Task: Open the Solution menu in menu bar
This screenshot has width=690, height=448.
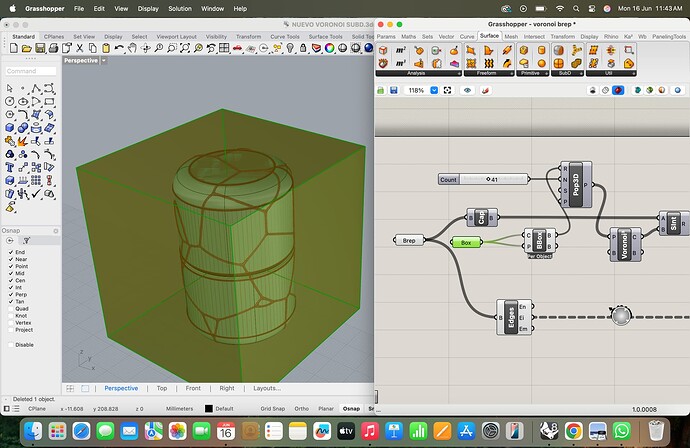Action: click(x=179, y=8)
